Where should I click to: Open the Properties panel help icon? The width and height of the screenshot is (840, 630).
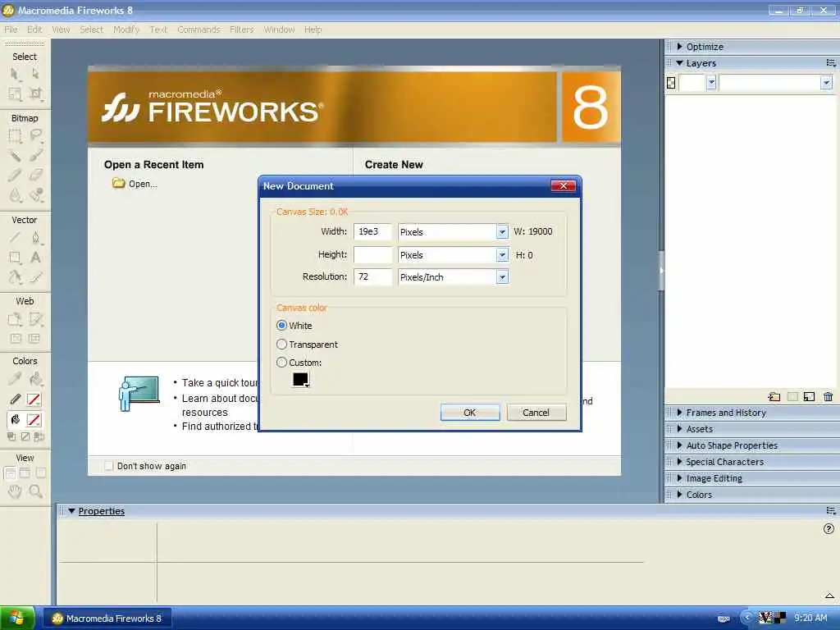click(829, 529)
